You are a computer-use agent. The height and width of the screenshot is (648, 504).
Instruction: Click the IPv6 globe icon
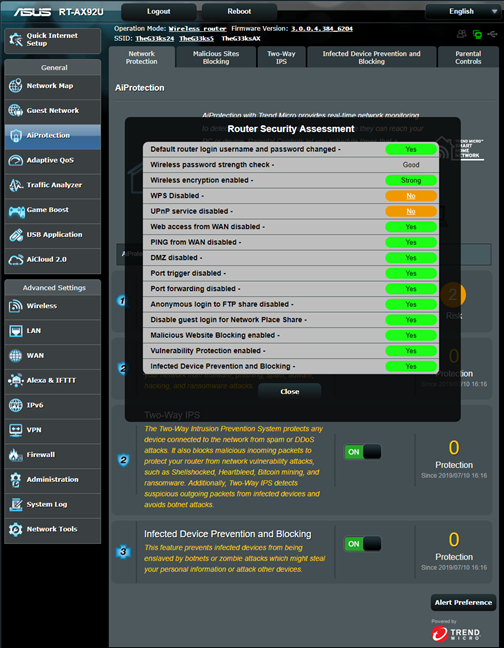pyautogui.click(x=16, y=405)
